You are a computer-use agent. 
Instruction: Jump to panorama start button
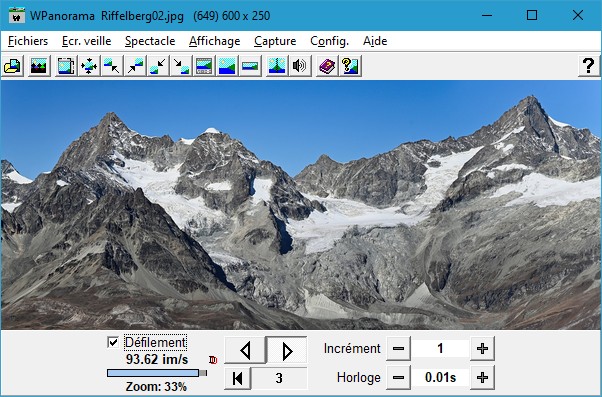[238, 378]
